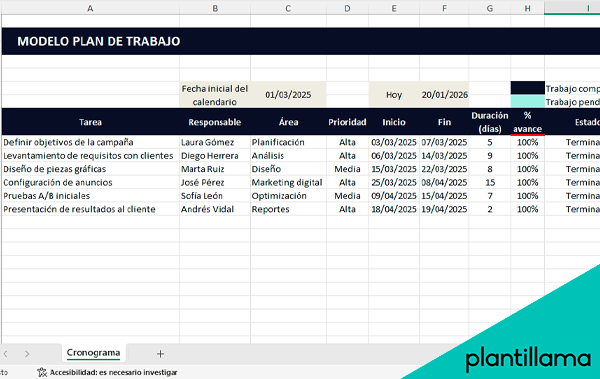The image size is (600, 379).
Task: Go to next sheet with right arrow
Action: point(27,354)
